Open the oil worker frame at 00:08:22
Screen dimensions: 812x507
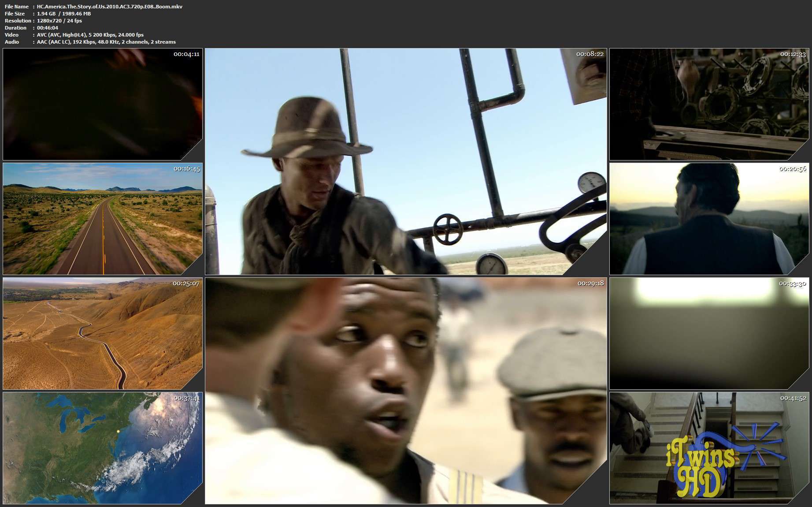tap(406, 161)
